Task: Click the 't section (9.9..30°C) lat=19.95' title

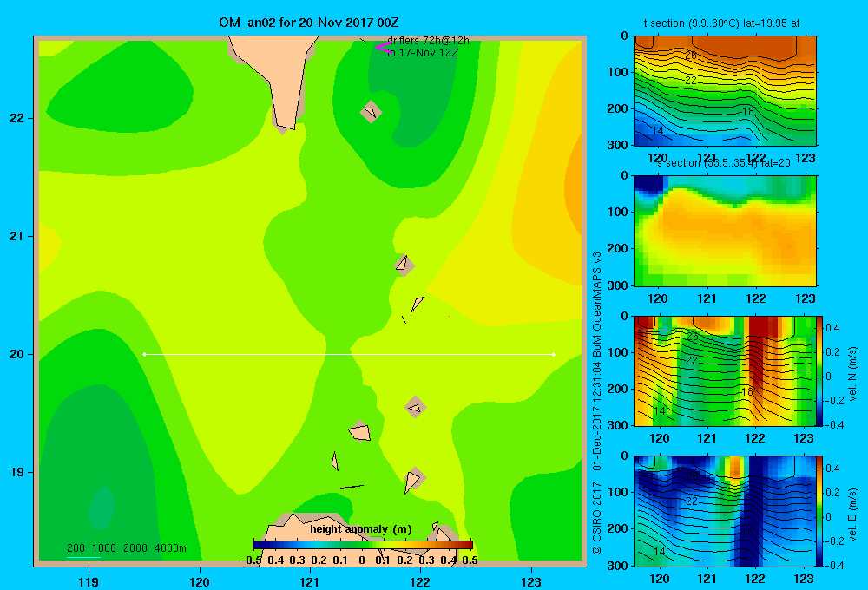Action: [x=721, y=23]
